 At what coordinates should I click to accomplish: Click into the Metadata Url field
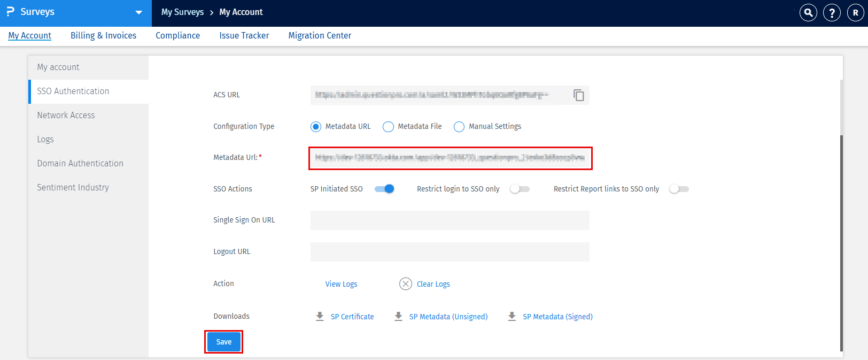(450, 158)
